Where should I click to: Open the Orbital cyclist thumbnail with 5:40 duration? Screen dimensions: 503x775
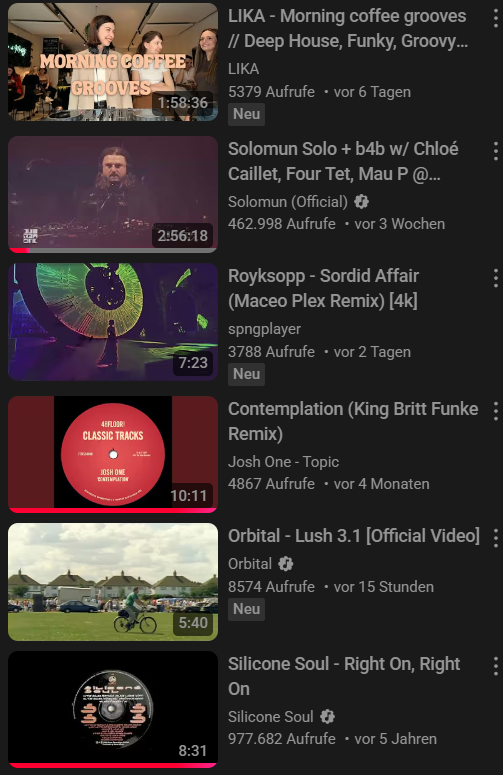113,582
